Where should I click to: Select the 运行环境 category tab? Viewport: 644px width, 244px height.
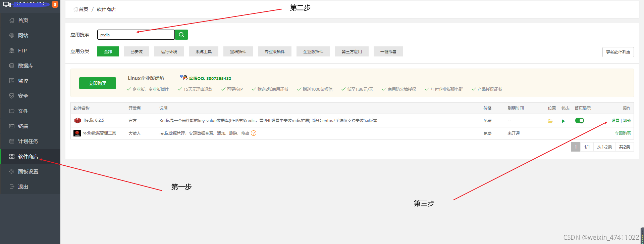pos(169,51)
